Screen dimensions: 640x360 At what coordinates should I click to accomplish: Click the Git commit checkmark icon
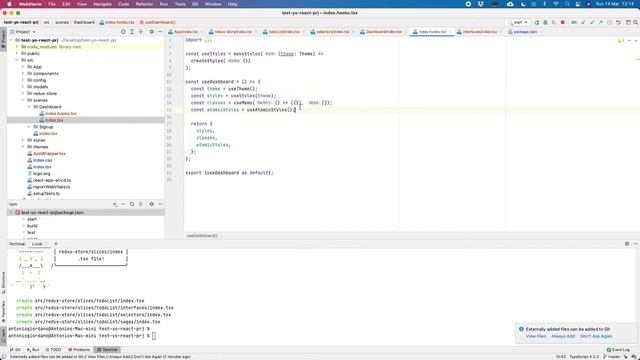tap(592, 22)
